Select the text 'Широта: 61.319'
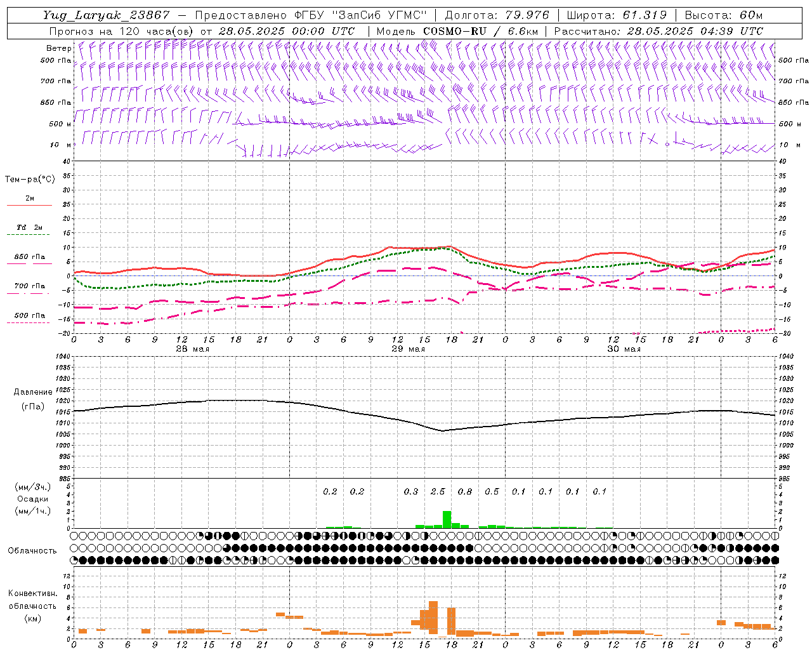Image resolution: width=812 pixels, height=650 pixels. [x=615, y=15]
